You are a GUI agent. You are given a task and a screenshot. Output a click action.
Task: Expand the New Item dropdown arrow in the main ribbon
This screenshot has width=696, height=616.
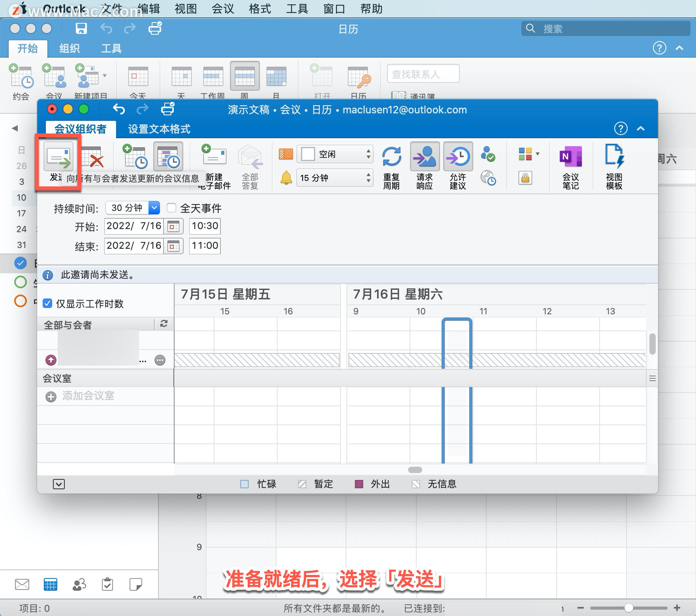pos(105,75)
